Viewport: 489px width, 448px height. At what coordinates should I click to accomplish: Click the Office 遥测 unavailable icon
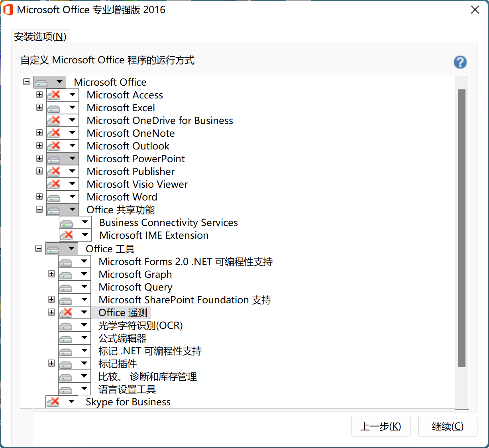click(66, 313)
